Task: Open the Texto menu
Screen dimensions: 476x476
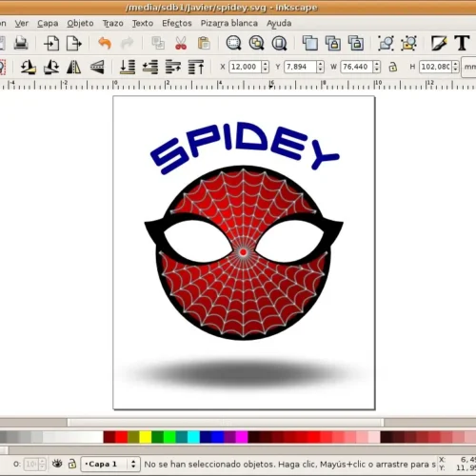Action: point(143,23)
